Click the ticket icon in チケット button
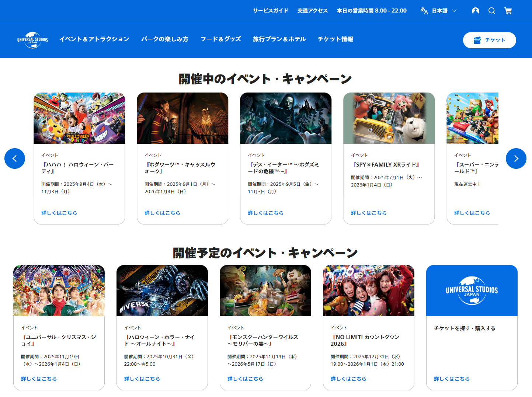Image resolution: width=532 pixels, height=397 pixels. [x=477, y=40]
